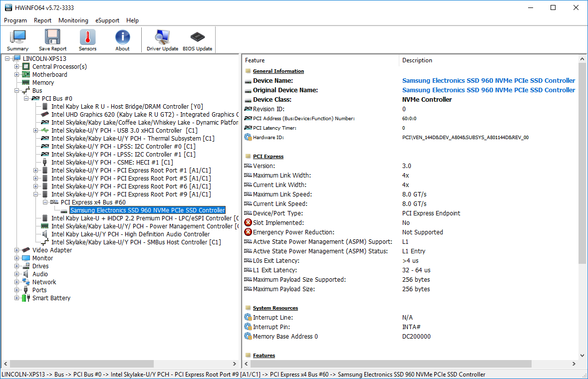This screenshot has height=379, width=588.
Task: Select the High Definition Audio Controller entry
Action: [130, 234]
